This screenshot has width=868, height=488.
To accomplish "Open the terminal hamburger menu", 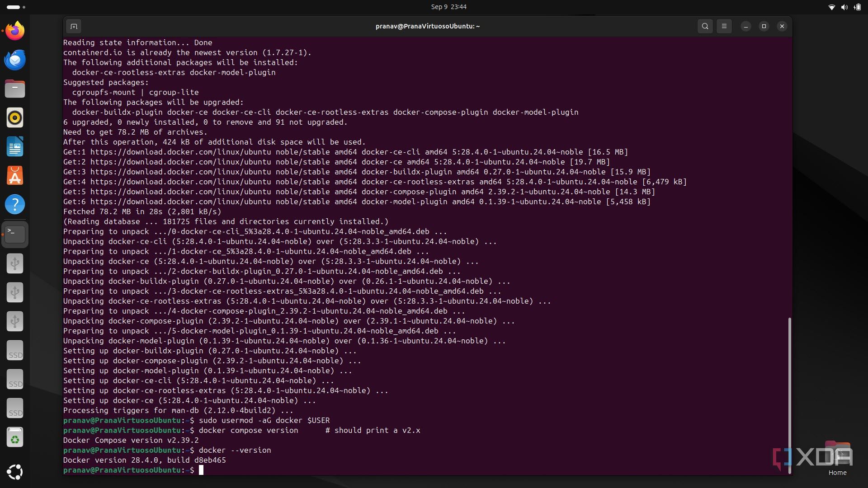I will coord(724,26).
